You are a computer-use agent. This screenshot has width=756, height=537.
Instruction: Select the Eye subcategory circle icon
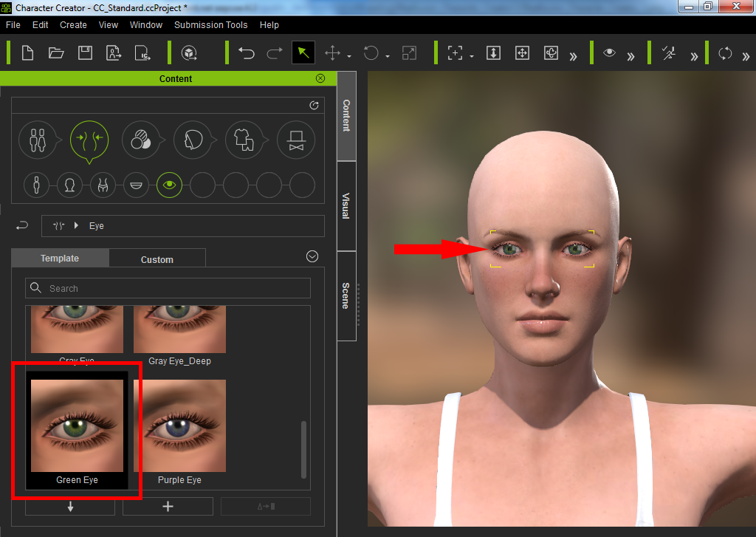pyautogui.click(x=170, y=185)
